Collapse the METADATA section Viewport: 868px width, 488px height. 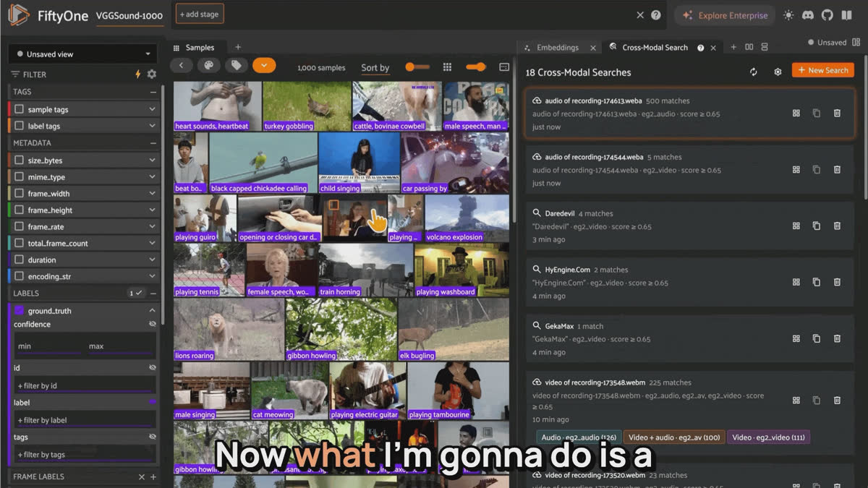coord(153,143)
